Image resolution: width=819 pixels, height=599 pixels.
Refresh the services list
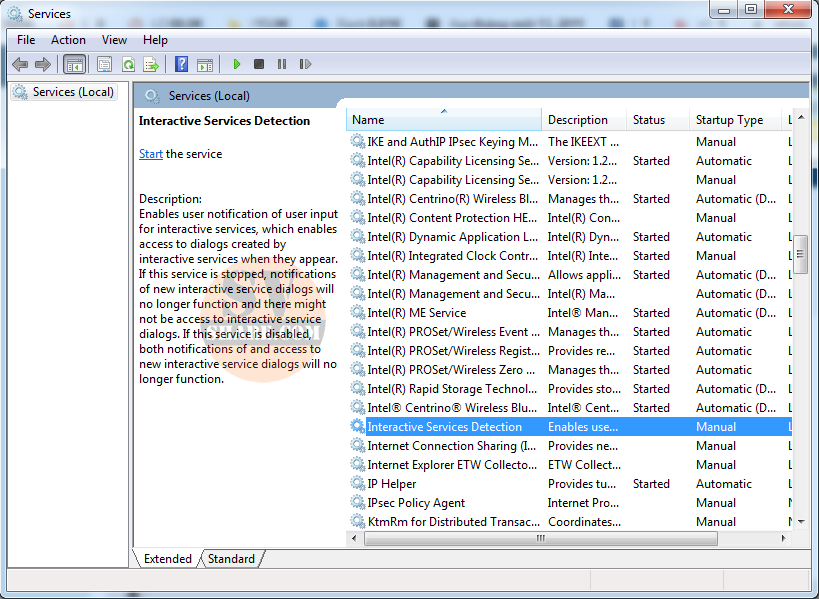(128, 64)
